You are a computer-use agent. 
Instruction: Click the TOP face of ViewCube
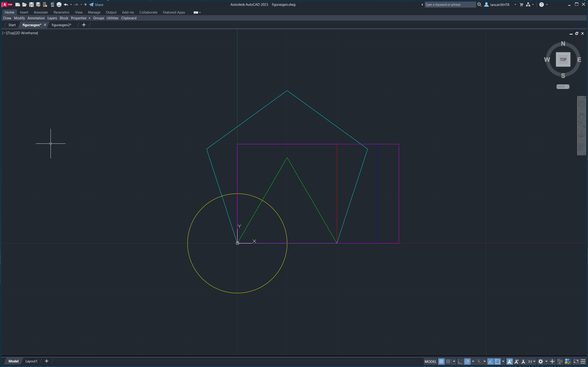click(563, 59)
